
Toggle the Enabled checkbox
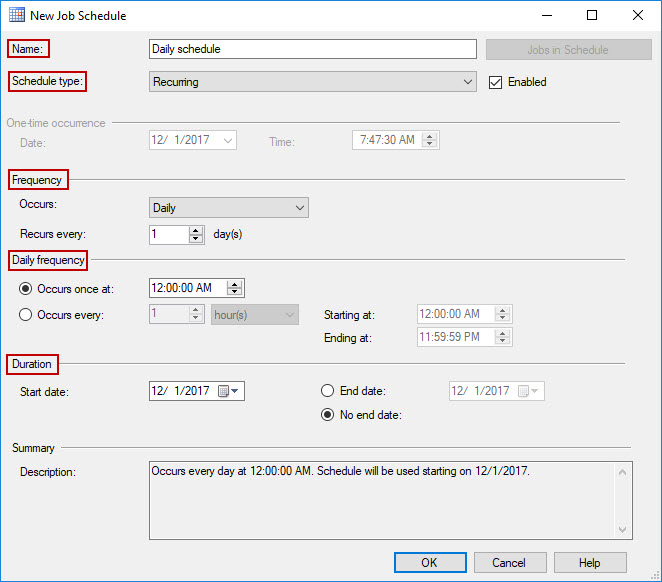495,82
